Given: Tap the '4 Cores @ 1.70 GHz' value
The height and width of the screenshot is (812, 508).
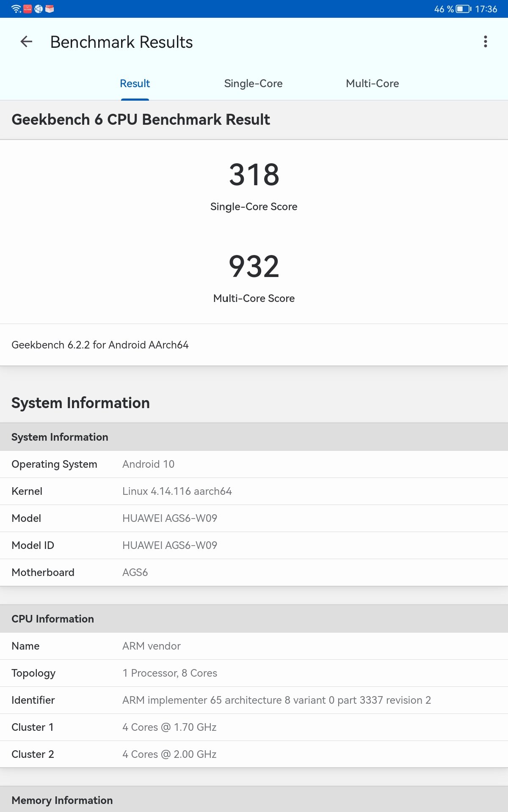Looking at the screenshot, I should coord(169,727).
